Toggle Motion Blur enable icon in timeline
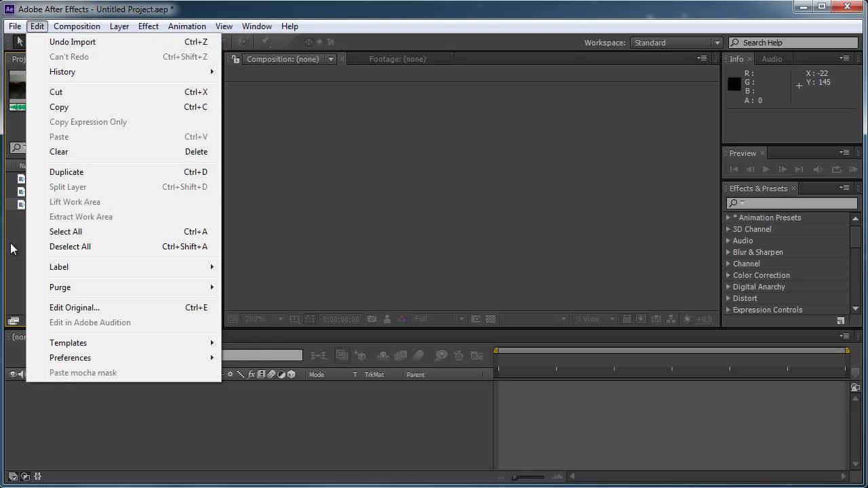The image size is (868, 488). [418, 355]
